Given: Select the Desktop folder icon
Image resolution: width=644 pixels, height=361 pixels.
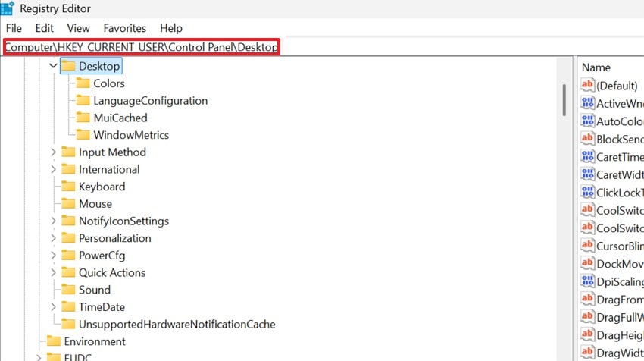Looking at the screenshot, I should 69,66.
